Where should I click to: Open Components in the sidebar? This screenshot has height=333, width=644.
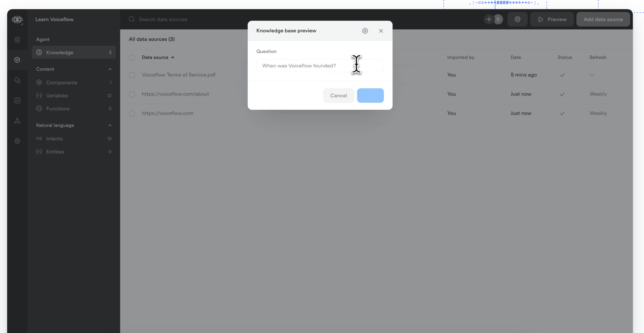click(x=74, y=82)
